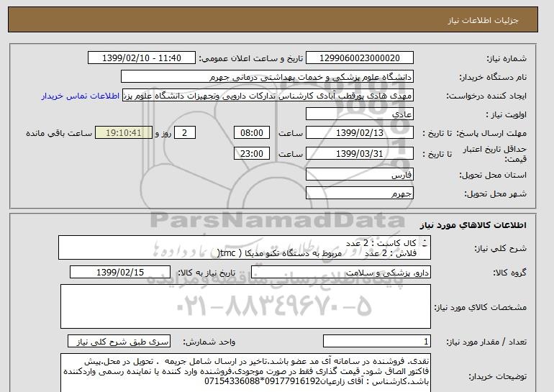Click the quantity field showing 1

pyautogui.click(x=376, y=342)
